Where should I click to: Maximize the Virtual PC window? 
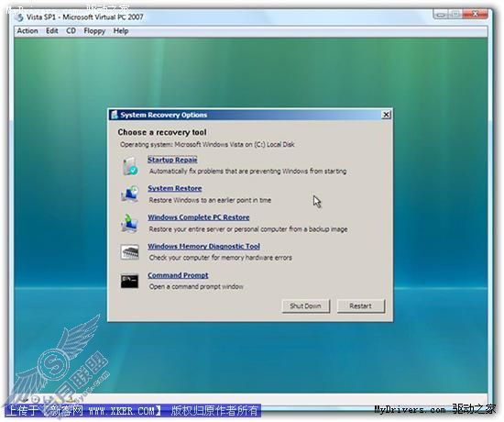pos(455,14)
